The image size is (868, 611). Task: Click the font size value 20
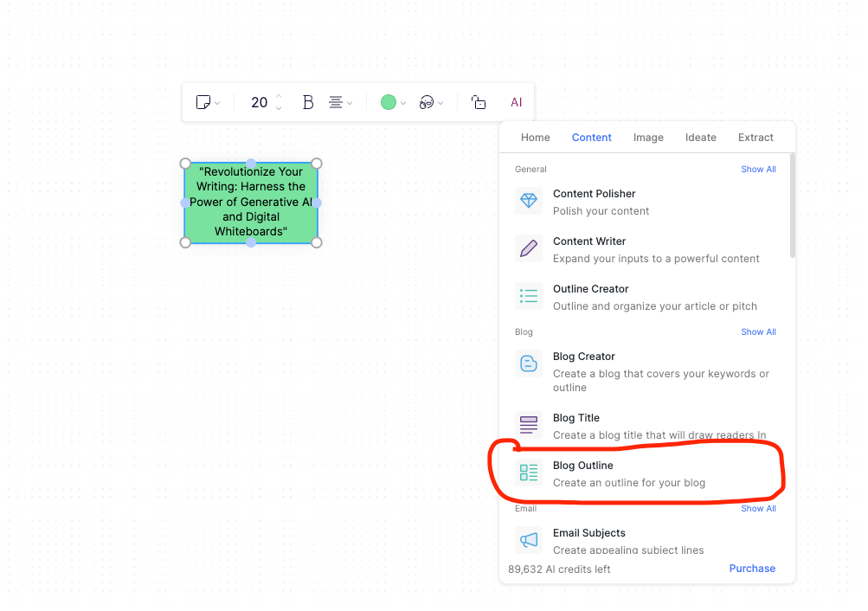coord(259,102)
